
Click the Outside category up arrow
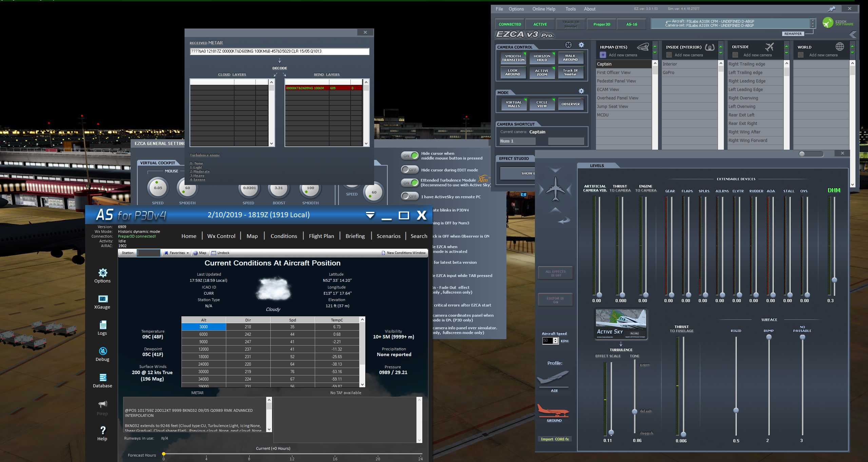787,47
